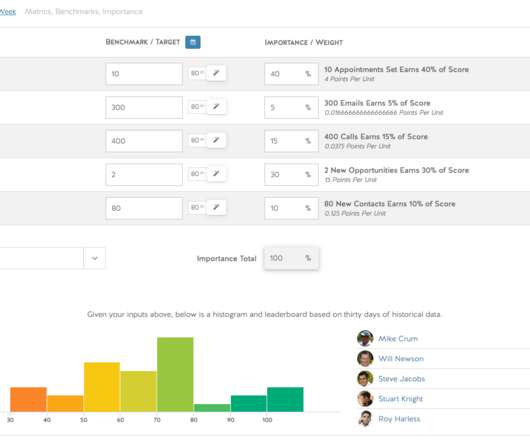530x442 pixels.
Task: Open Roy Harless' profile link
Action: pos(399,419)
